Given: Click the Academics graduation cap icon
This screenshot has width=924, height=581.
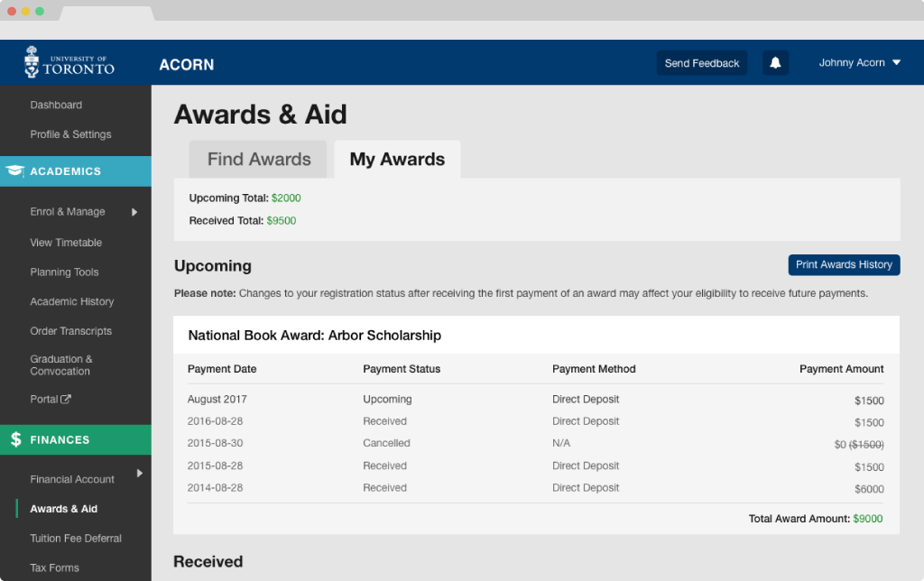Looking at the screenshot, I should (15, 171).
